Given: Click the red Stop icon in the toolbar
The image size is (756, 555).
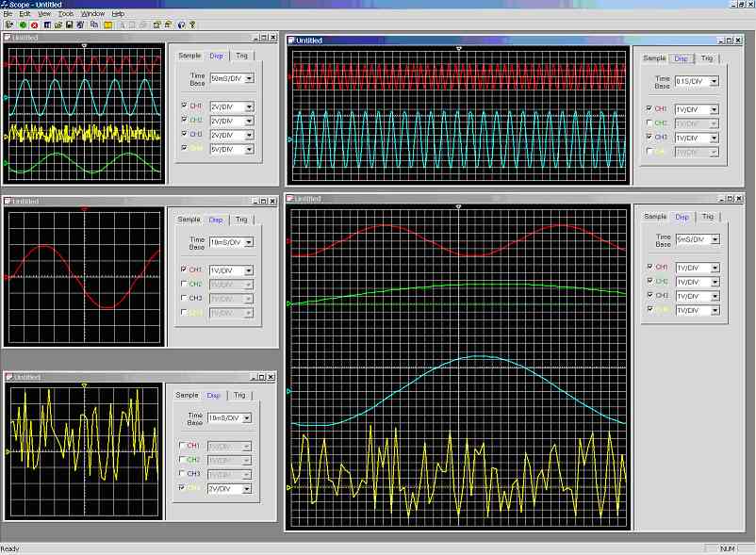Looking at the screenshot, I should click(x=34, y=24).
